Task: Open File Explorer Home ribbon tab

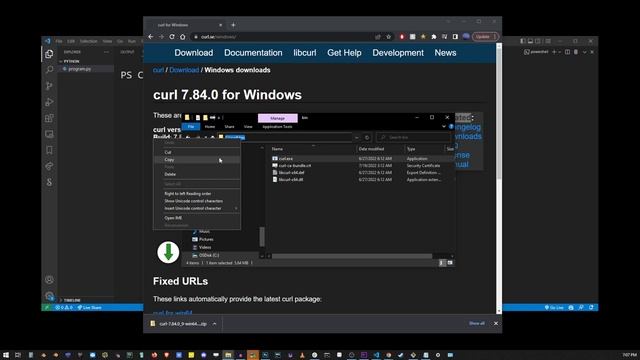Action: click(210, 127)
